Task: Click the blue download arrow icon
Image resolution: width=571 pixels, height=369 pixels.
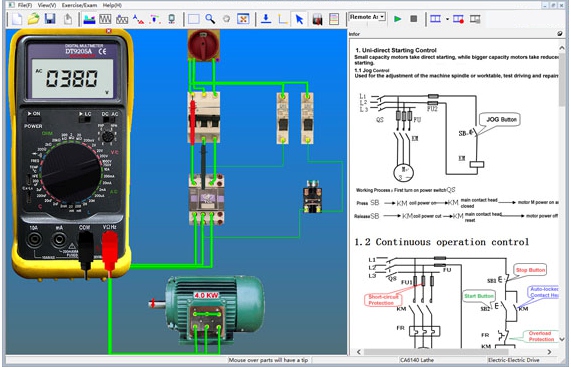Action: pyautogui.click(x=266, y=19)
